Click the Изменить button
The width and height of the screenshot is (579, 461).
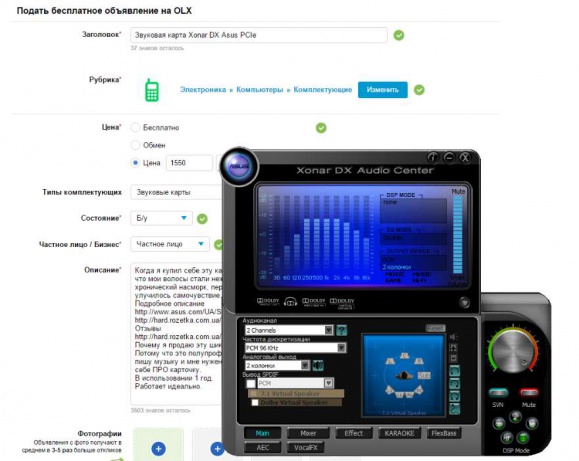[x=383, y=90]
